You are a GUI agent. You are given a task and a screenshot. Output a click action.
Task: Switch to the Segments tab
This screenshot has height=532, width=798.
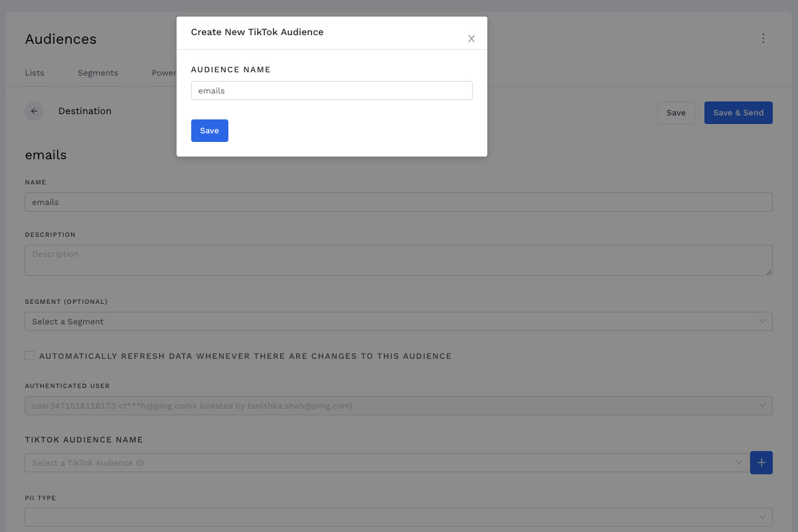pyautogui.click(x=98, y=73)
